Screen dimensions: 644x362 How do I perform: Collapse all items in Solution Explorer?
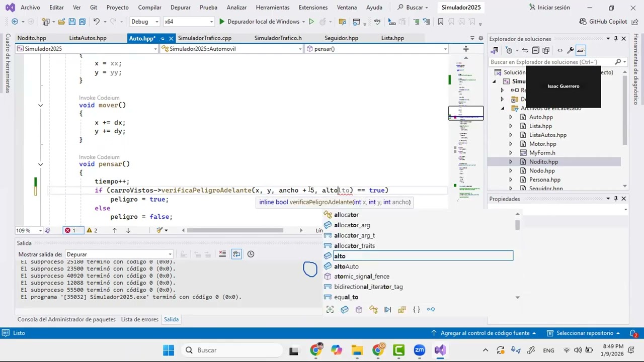point(535,50)
